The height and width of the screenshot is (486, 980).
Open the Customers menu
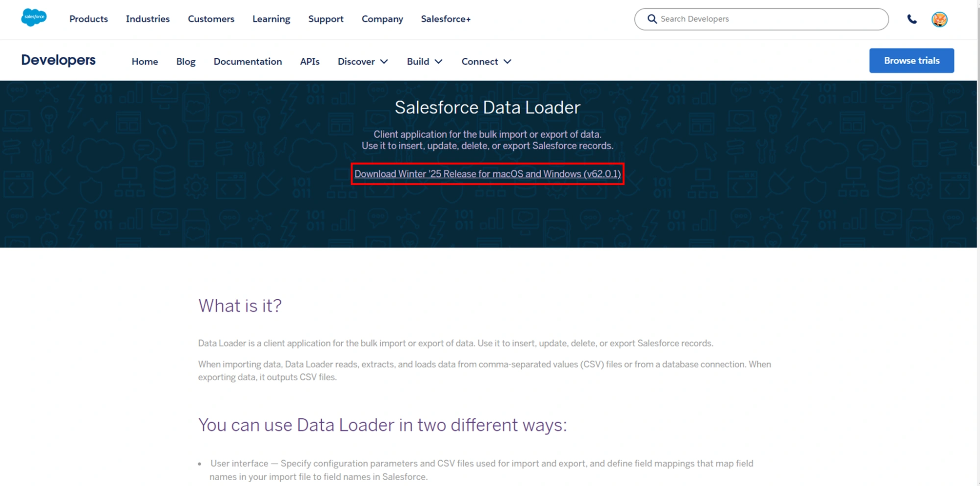(211, 19)
